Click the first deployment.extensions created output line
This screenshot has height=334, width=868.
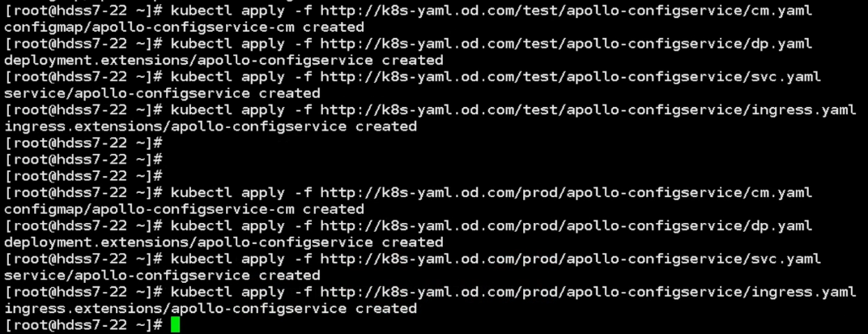[223, 60]
